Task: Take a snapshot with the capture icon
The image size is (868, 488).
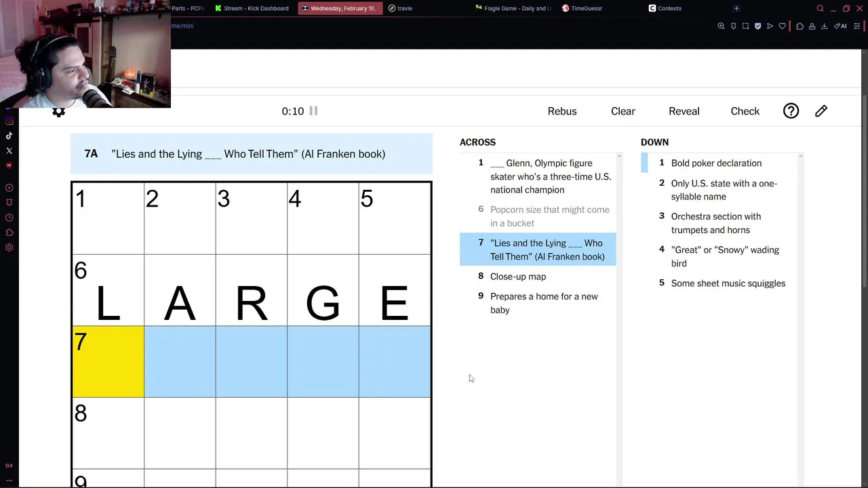Action: coord(745,26)
